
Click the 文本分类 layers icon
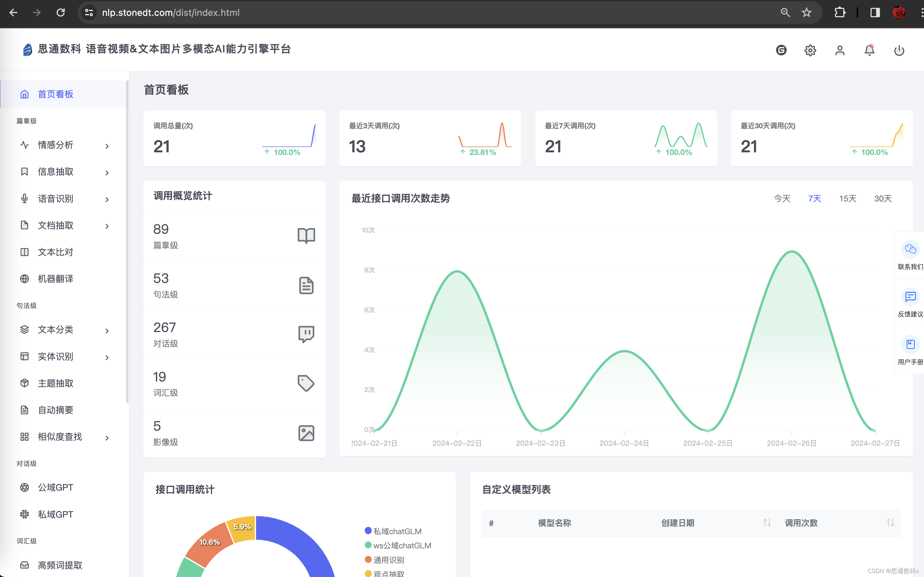[24, 329]
